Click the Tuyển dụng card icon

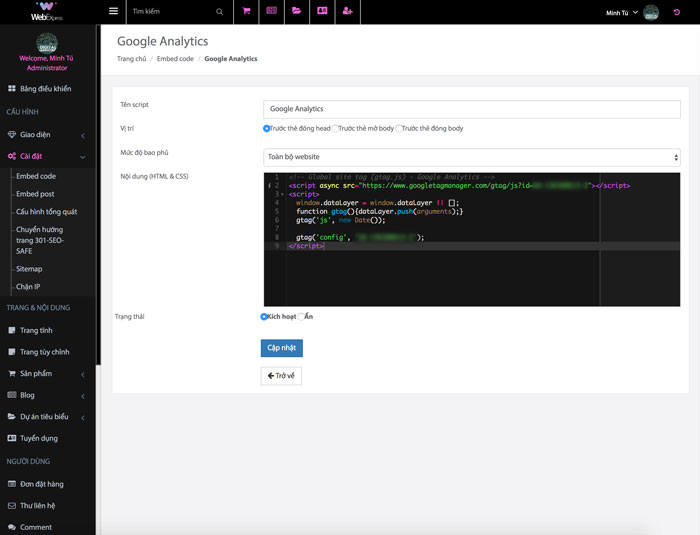pyautogui.click(x=12, y=438)
